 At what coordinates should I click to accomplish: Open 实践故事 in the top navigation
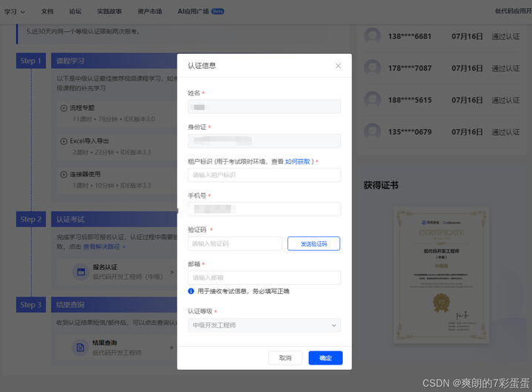[x=109, y=11]
